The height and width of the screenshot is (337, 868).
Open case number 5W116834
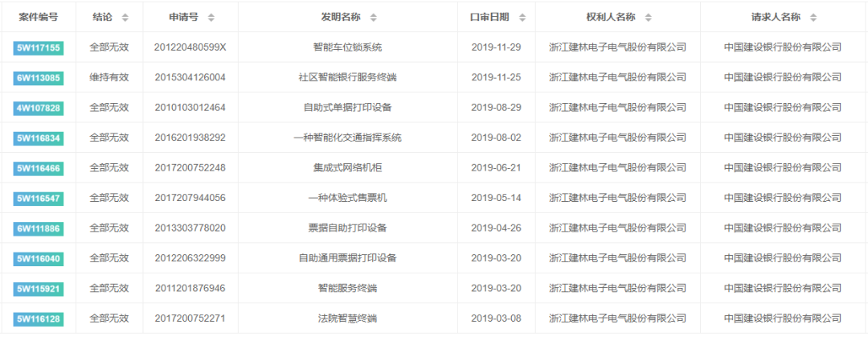pos(39,138)
